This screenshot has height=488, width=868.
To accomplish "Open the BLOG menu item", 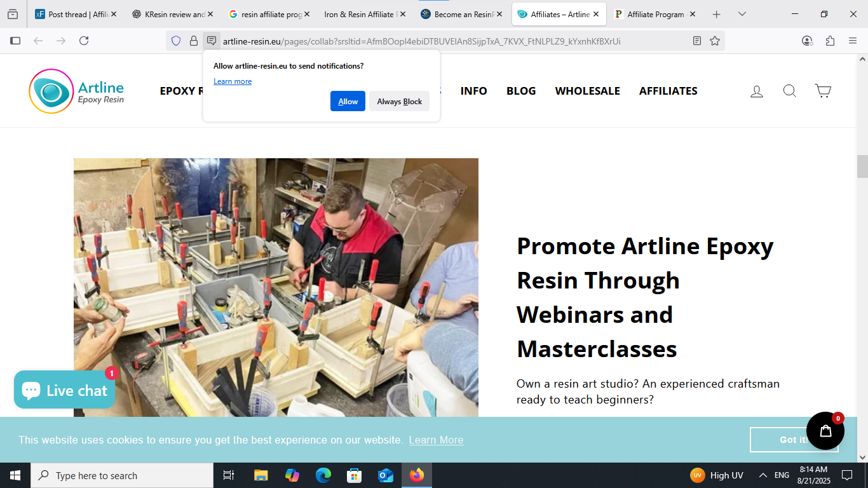I will pos(521,91).
